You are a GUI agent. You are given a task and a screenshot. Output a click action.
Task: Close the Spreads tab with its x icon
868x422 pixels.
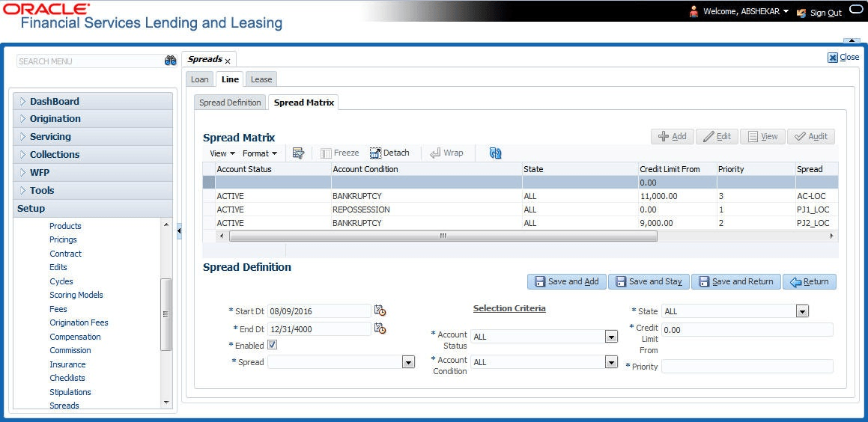pyautogui.click(x=228, y=61)
